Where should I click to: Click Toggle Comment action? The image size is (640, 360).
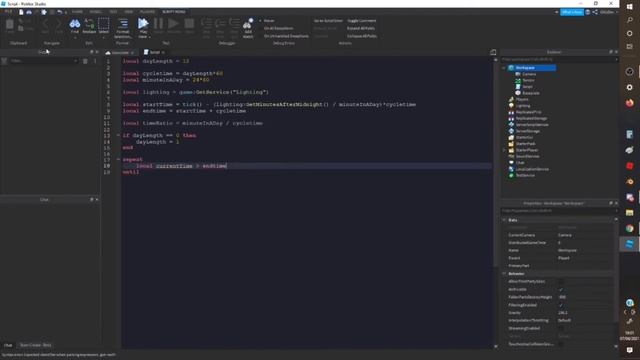tap(362, 21)
